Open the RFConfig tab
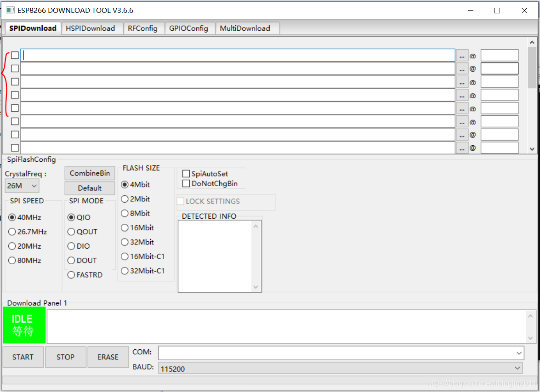 coord(142,28)
